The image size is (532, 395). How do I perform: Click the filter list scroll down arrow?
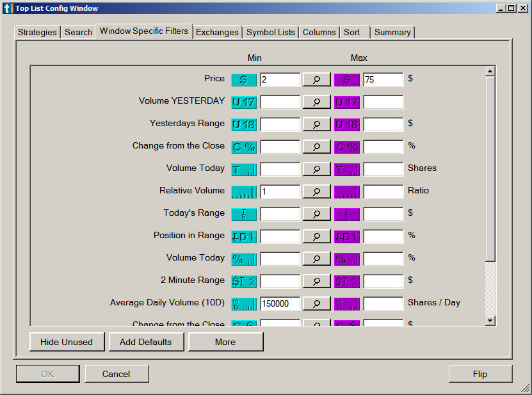pos(490,320)
